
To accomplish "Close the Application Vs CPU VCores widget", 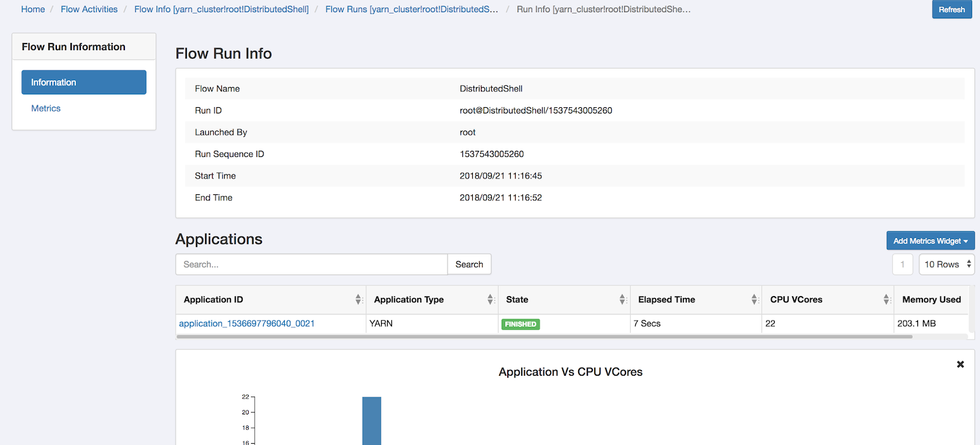I will click(x=960, y=364).
